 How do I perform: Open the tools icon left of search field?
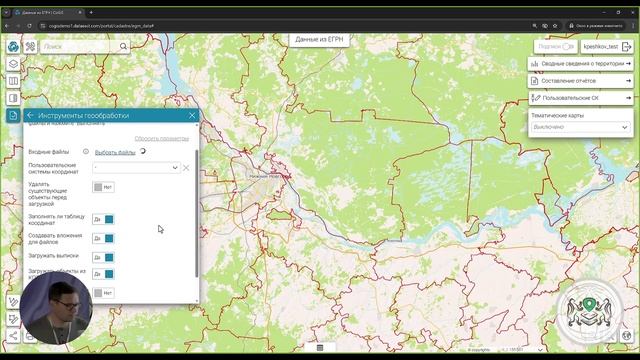[x=30, y=47]
